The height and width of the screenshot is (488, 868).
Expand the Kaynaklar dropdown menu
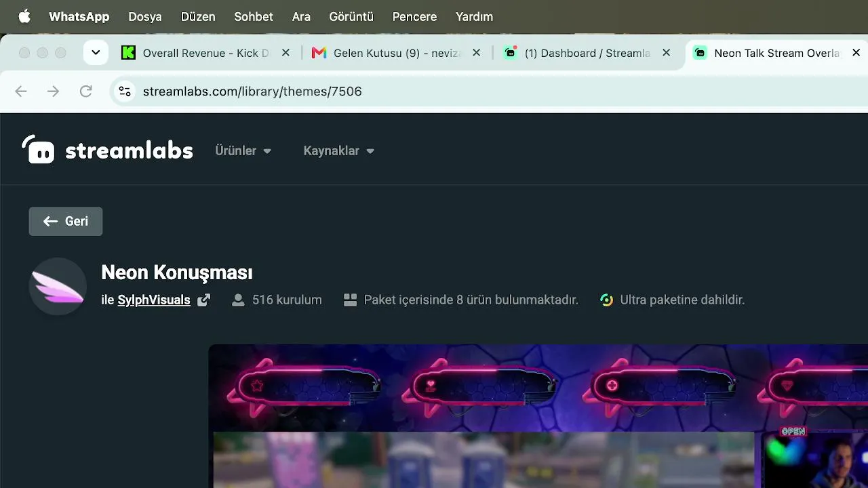point(338,150)
